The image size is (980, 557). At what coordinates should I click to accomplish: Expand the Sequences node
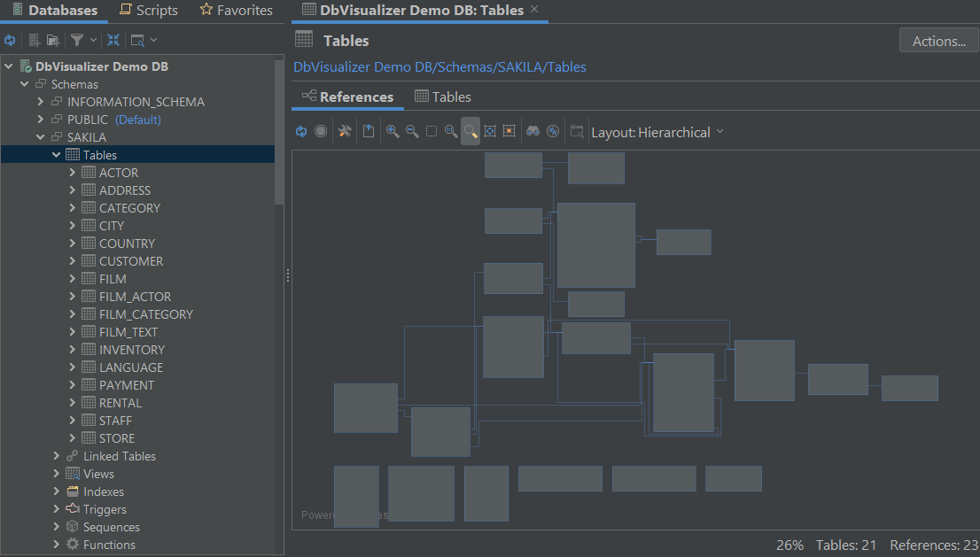tap(56, 527)
